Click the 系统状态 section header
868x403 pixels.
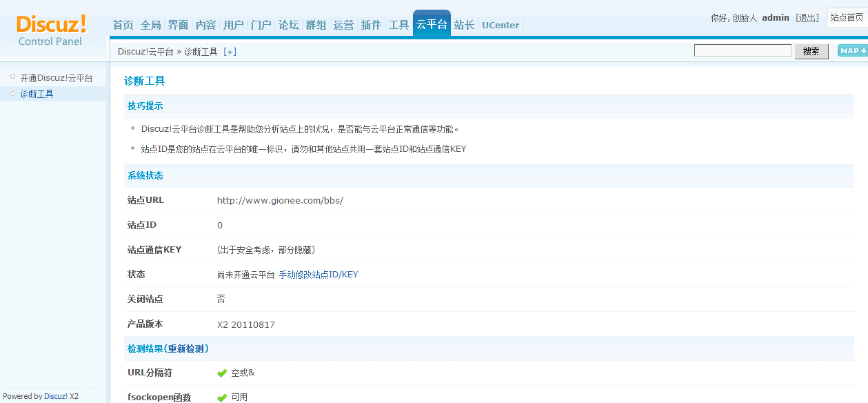(145, 175)
